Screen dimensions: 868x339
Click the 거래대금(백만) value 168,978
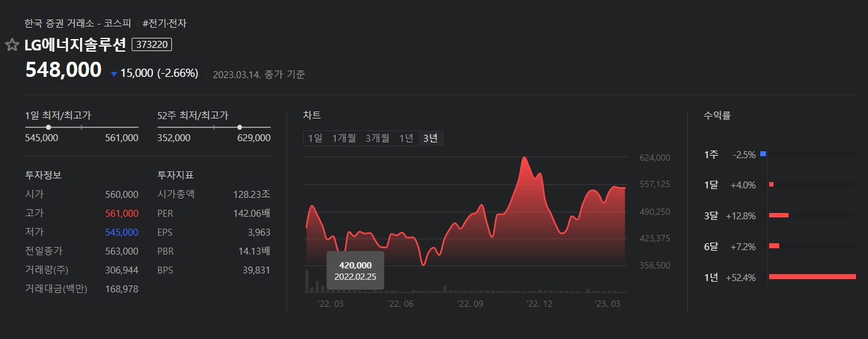[x=122, y=289]
